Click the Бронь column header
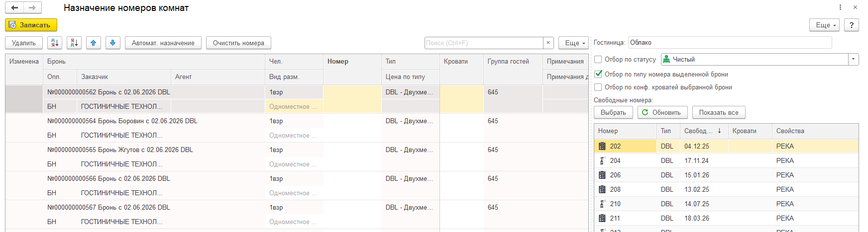868x232 pixels. tap(154, 62)
